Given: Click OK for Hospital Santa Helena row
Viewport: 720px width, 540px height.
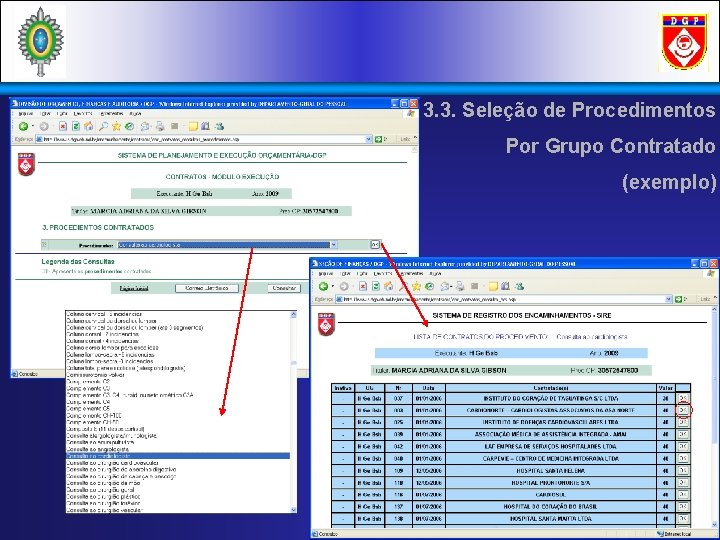Looking at the screenshot, I should pos(683,471).
